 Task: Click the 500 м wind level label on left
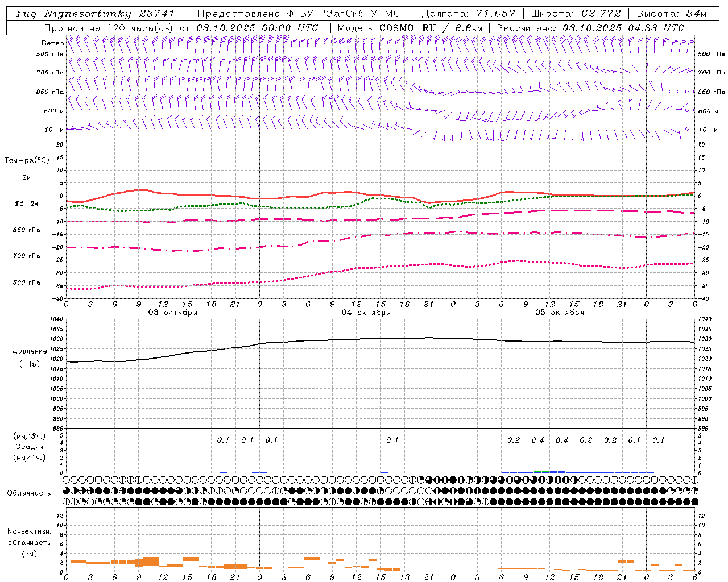pos(55,111)
